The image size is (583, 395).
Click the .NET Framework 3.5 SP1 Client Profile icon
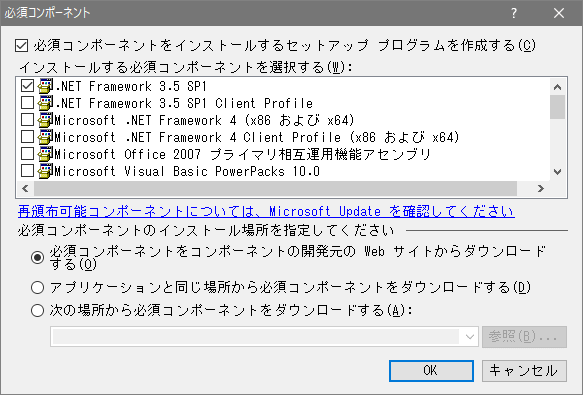(45, 103)
